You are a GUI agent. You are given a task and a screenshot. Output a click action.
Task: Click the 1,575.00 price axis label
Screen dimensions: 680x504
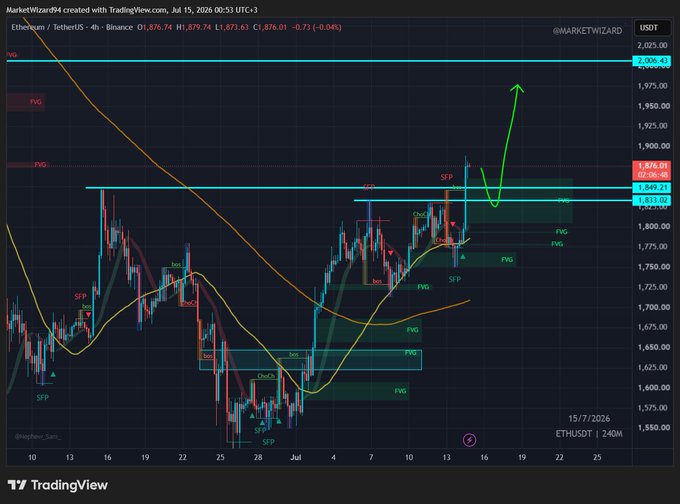click(652, 407)
